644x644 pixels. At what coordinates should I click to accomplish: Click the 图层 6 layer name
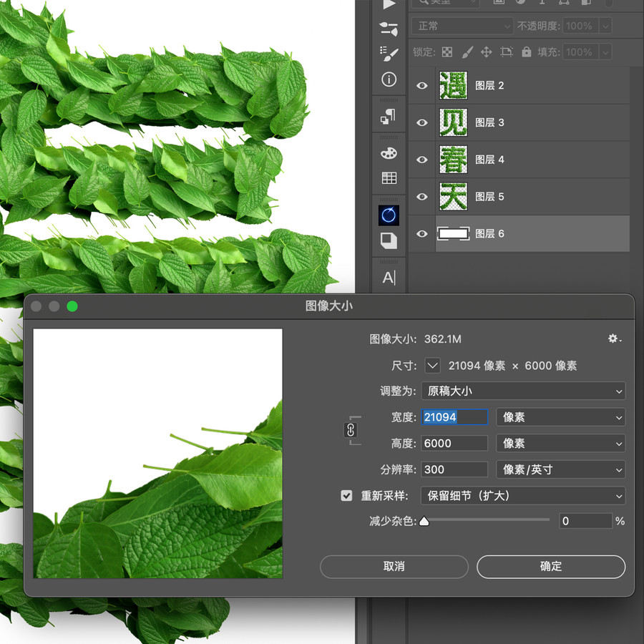pos(489,234)
